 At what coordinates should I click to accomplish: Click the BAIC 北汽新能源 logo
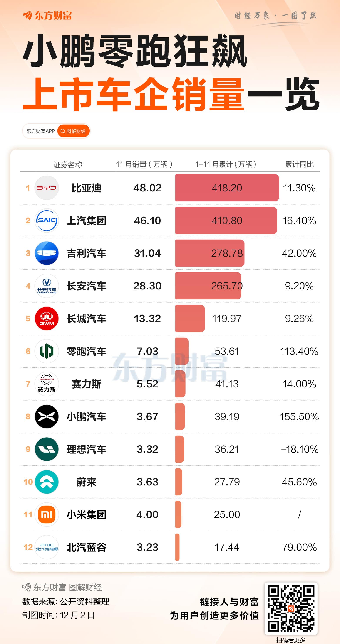click(47, 547)
